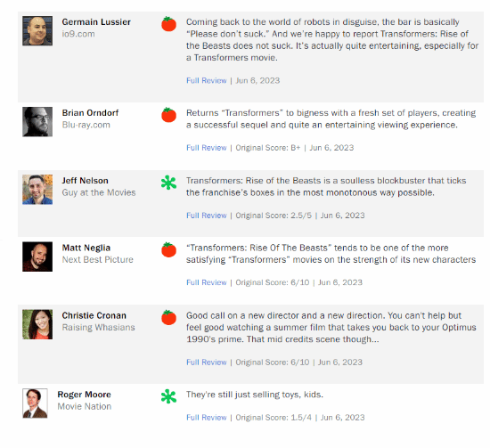Image resolution: width=490 pixels, height=448 pixels.
Task: Open Roger Moore's profile photo
Action: click(35, 403)
